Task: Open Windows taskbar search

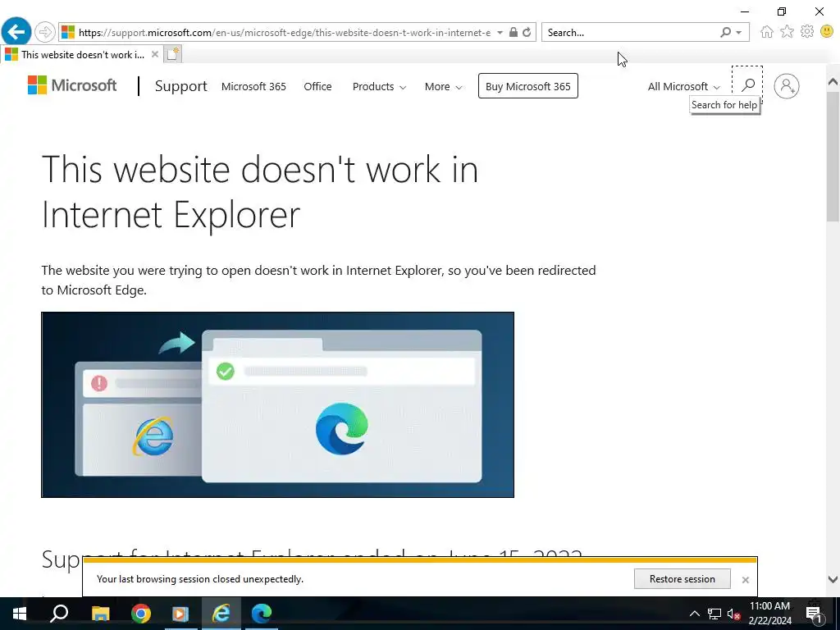Action: (59, 614)
